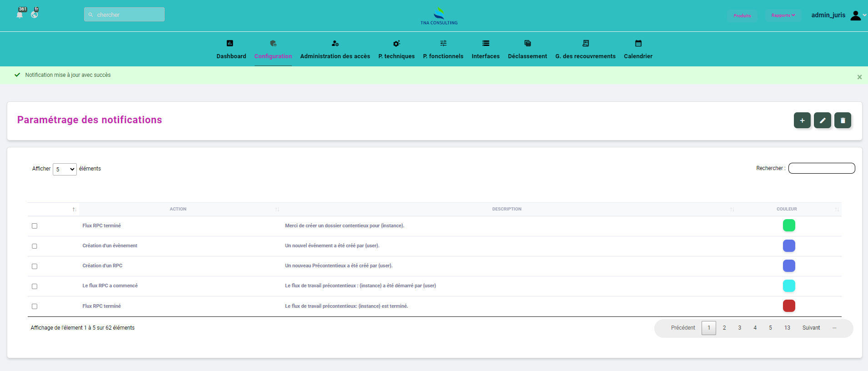This screenshot has width=868, height=371.
Task: Tick the Le flux RPC a commencé checkbox
Action: pyautogui.click(x=35, y=286)
